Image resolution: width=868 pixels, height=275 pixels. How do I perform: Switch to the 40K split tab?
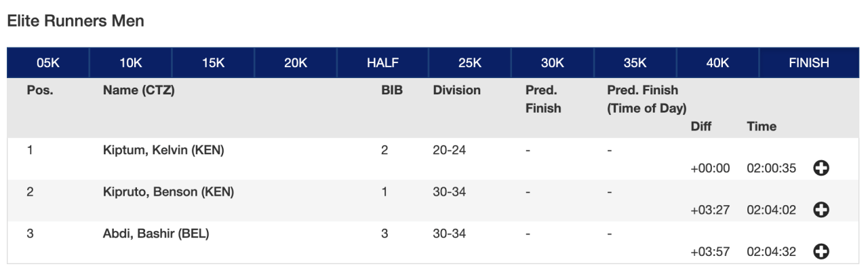click(x=717, y=63)
